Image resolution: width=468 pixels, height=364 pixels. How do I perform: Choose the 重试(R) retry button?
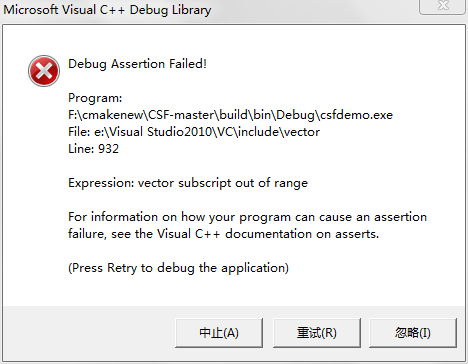(317, 333)
